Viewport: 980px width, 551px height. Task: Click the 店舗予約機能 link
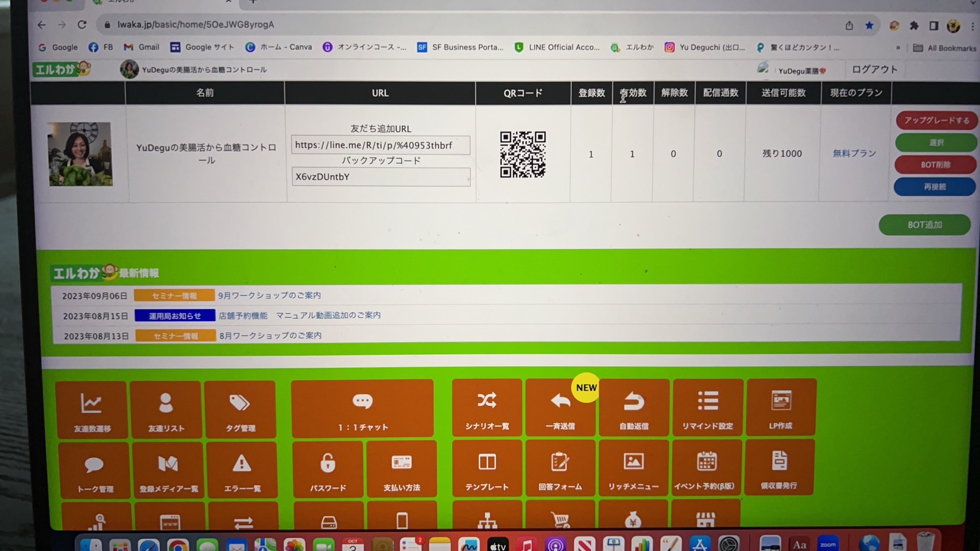243,316
